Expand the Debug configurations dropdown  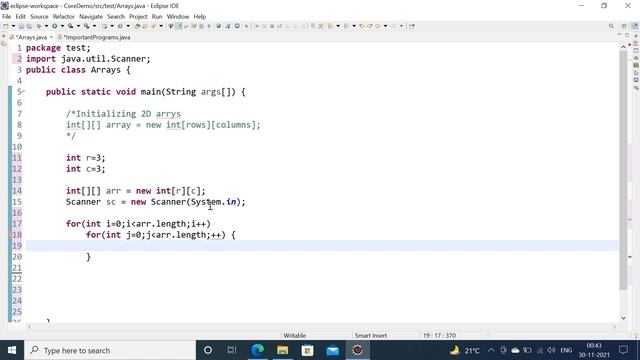tap(46, 26)
